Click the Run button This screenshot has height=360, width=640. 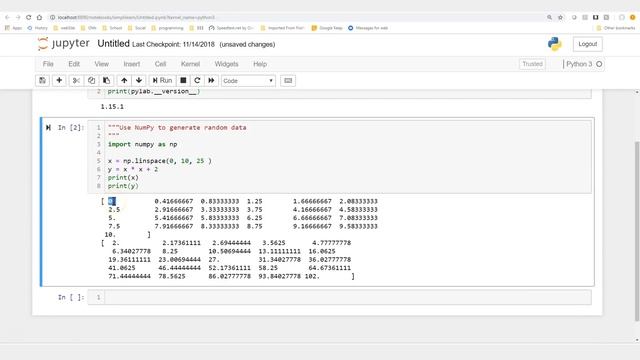click(162, 80)
